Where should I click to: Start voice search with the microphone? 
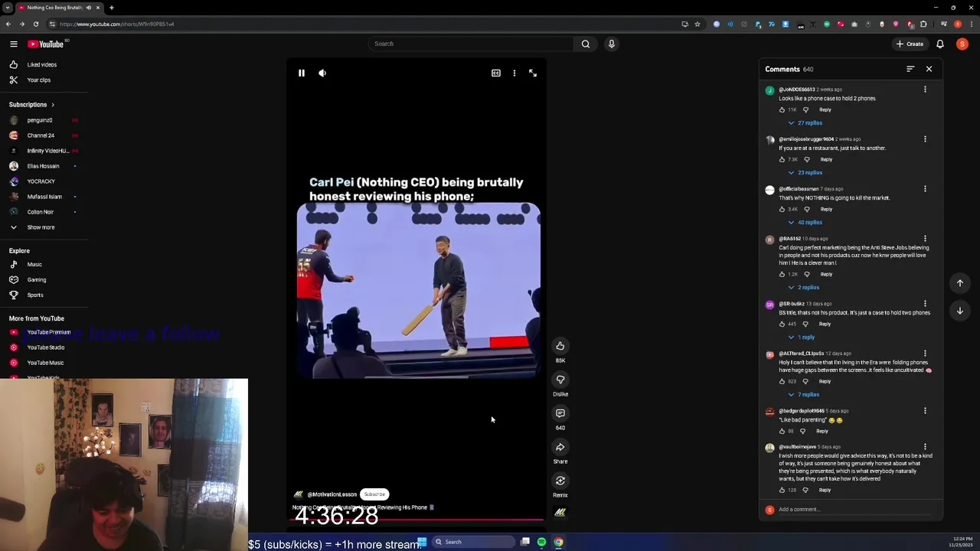(611, 44)
